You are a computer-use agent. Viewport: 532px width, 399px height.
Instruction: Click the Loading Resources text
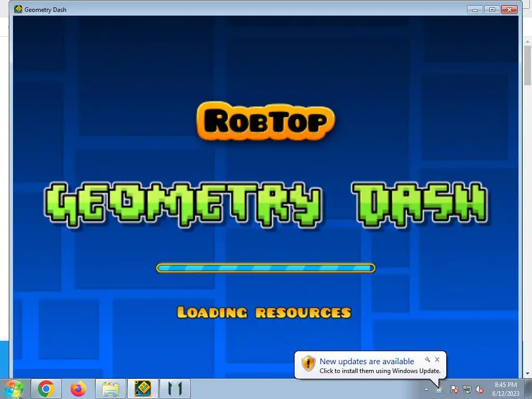[264, 312]
